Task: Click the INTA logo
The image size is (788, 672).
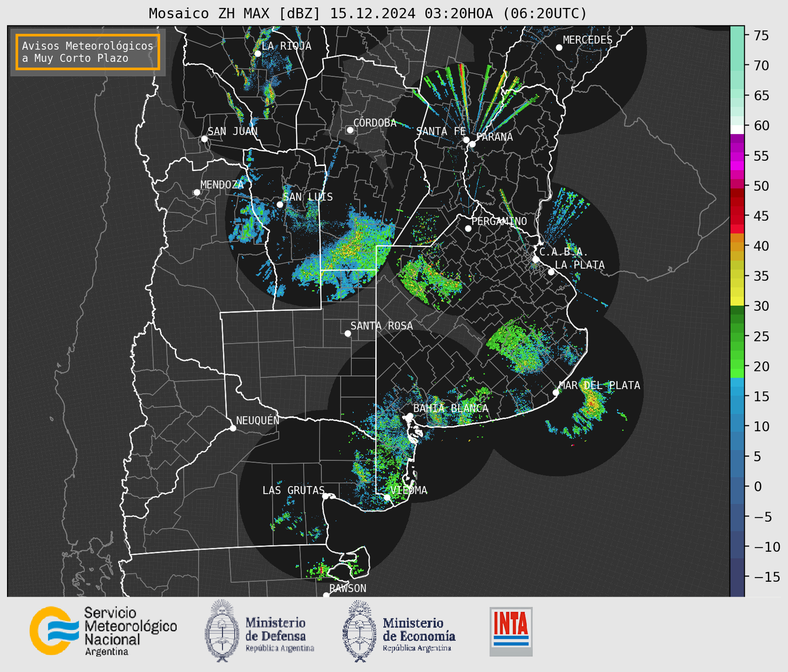Action: (x=511, y=631)
